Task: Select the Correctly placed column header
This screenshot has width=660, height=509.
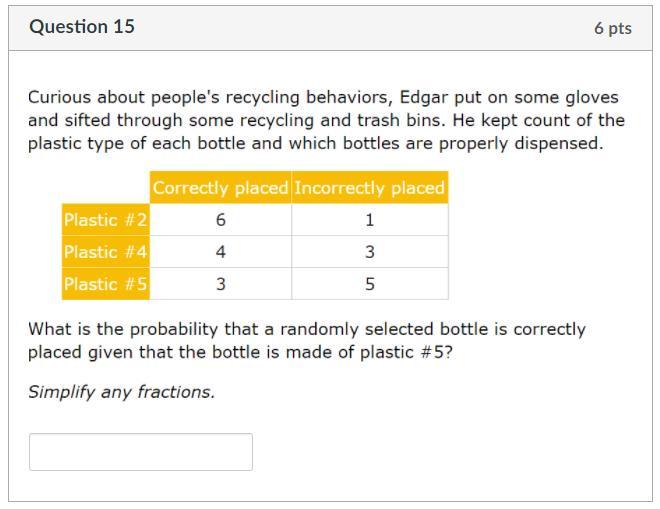Action: [x=220, y=188]
